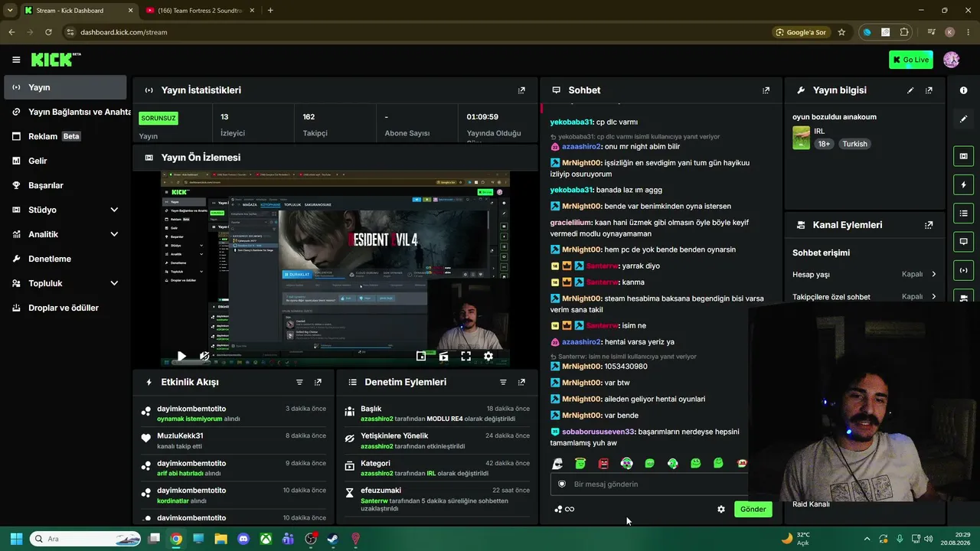Click the green Go Live button
Screen dimensions: 980x551
click(911, 60)
